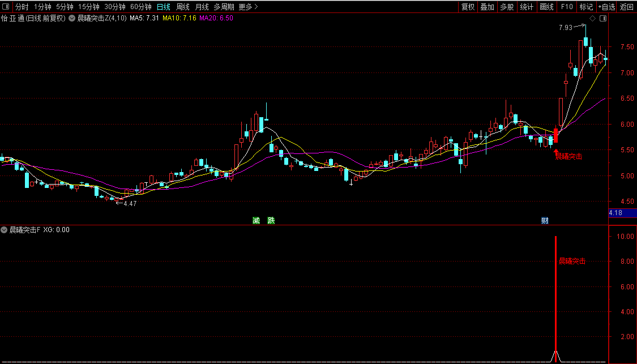The width and height of the screenshot is (637, 364).
Task: Select the 60分钟 period tab
Action: (140, 7)
